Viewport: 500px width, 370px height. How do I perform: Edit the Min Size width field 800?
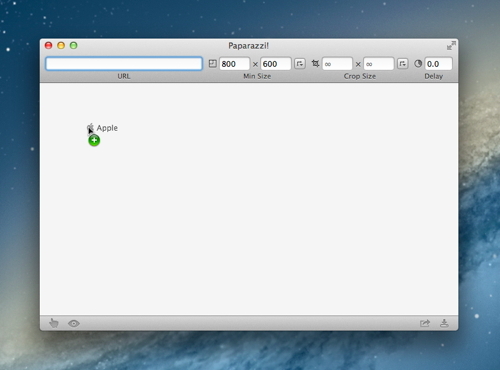click(234, 64)
